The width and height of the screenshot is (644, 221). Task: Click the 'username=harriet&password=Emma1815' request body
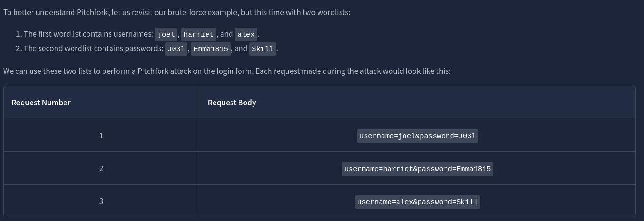tap(417, 169)
